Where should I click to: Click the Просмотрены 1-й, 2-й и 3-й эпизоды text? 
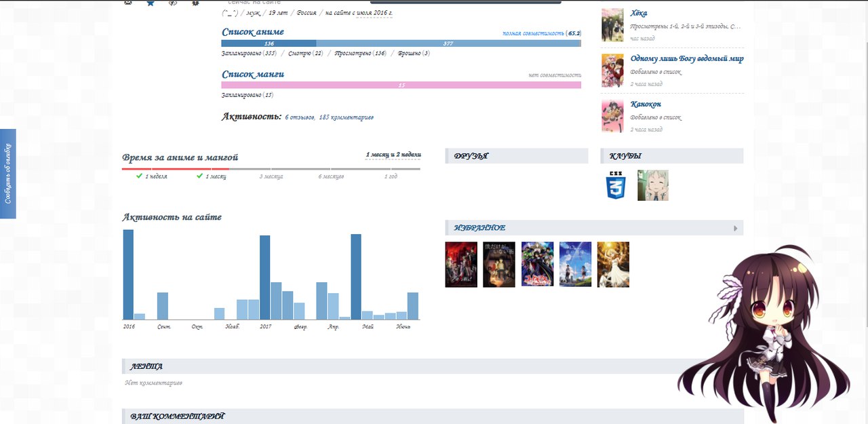(686, 26)
